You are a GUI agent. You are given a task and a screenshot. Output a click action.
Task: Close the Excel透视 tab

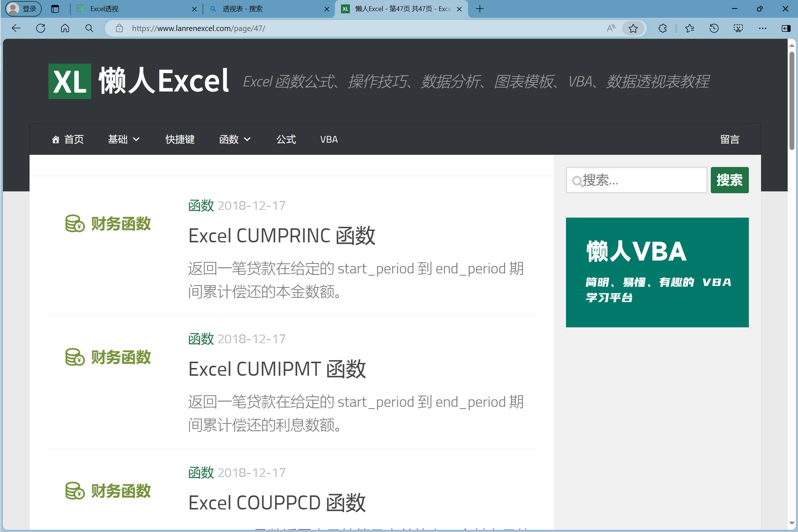(194, 9)
